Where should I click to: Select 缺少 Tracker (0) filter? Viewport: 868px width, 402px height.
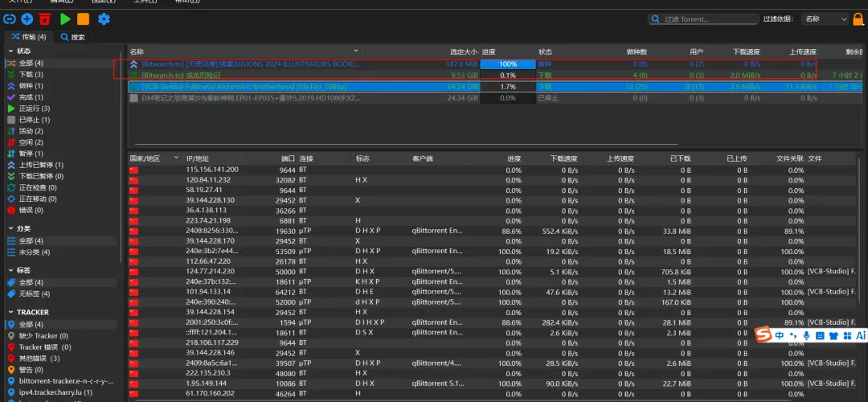pos(61,335)
